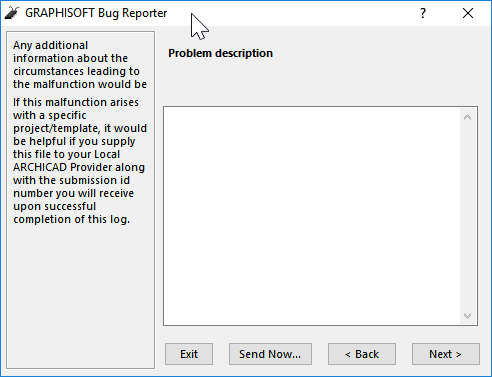The height and width of the screenshot is (377, 492).
Task: Open help via the question mark button
Action: coord(423,13)
